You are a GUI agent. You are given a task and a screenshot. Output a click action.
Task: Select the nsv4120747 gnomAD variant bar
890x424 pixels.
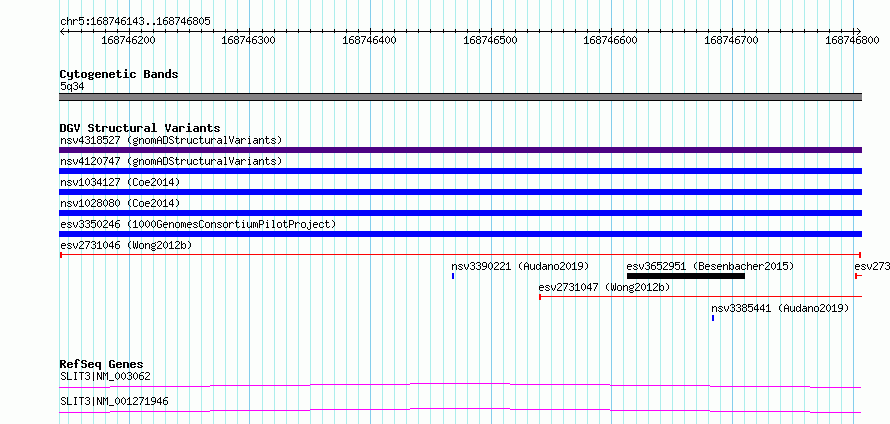(x=460, y=171)
